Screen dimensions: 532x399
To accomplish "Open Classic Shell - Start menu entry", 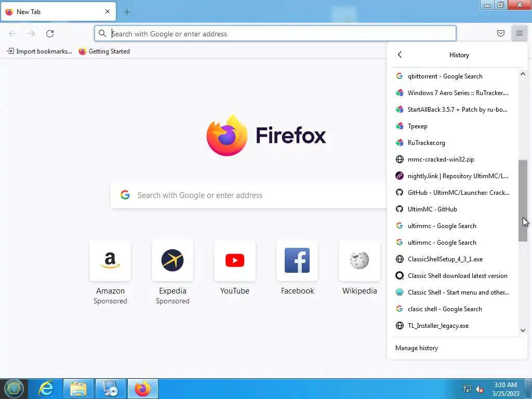I will click(x=454, y=292).
